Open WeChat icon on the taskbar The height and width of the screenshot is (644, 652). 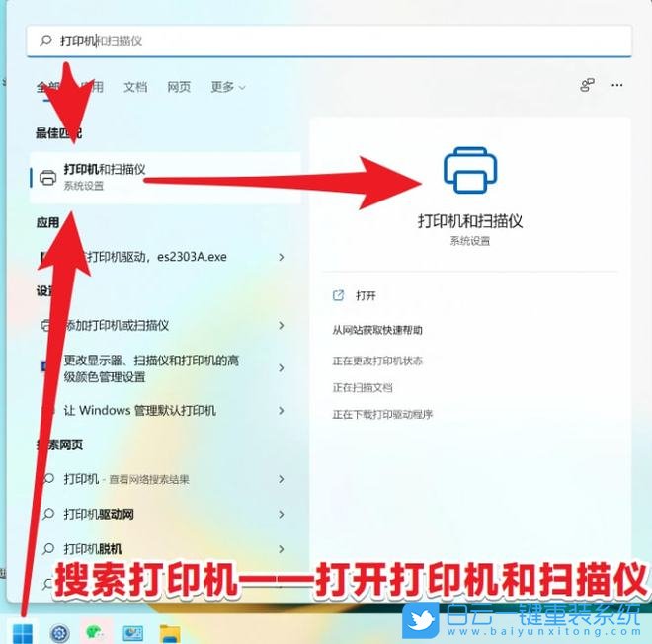[96, 632]
